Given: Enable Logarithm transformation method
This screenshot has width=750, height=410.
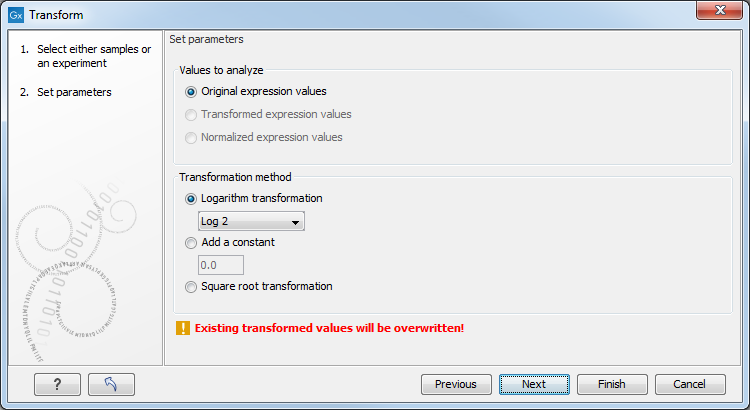Looking at the screenshot, I should pyautogui.click(x=192, y=198).
